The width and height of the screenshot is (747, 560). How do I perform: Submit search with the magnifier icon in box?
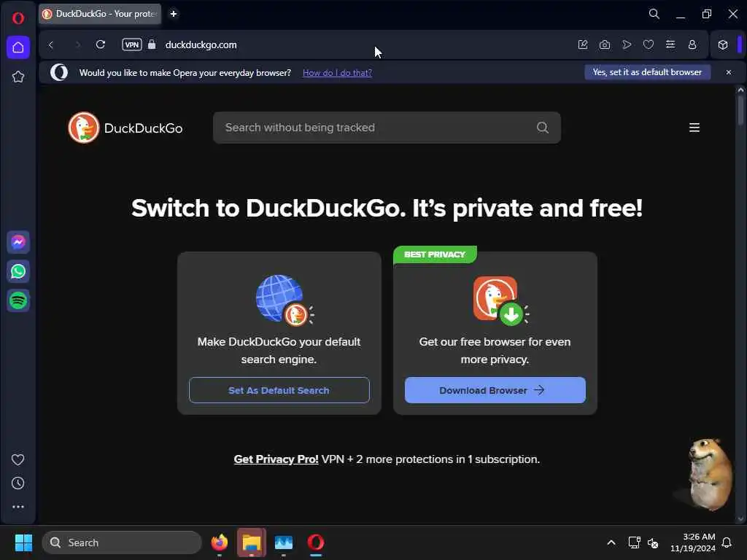point(543,128)
